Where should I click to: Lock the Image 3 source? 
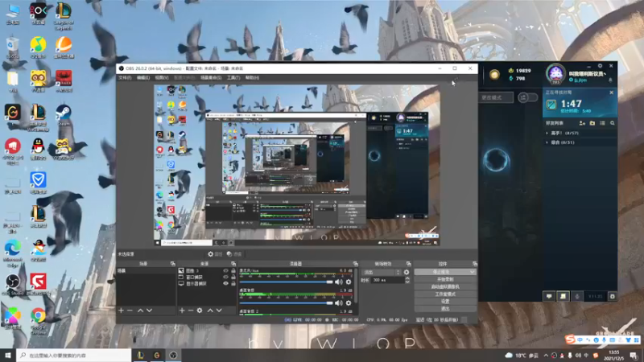pyautogui.click(x=233, y=271)
